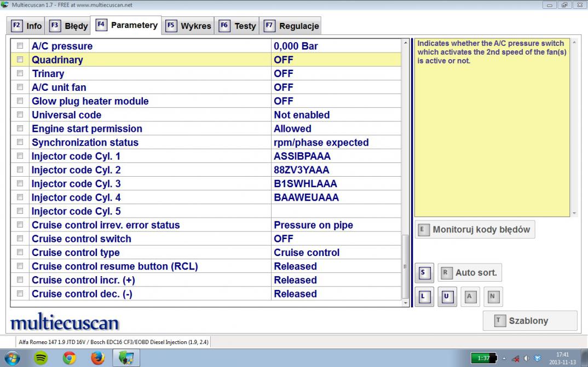The height and width of the screenshot is (367, 588).
Task: Click the U key button
Action: pos(446,297)
